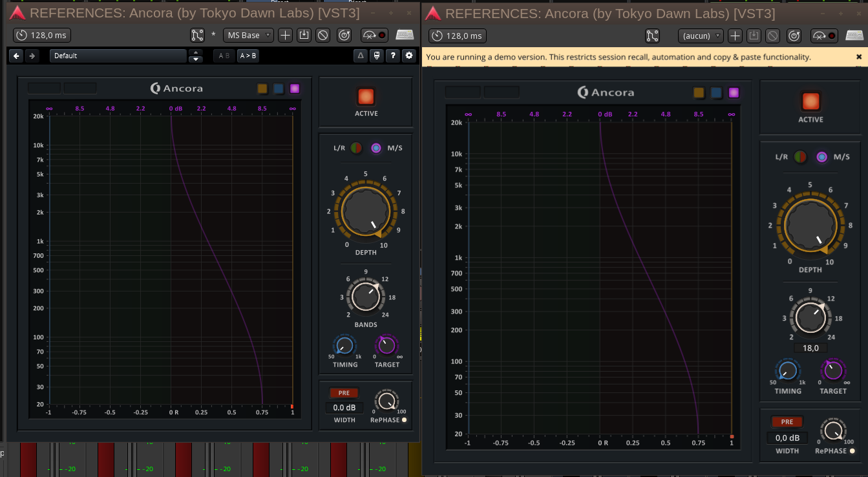Click the help question mark icon
The height and width of the screenshot is (477, 868).
(x=392, y=56)
